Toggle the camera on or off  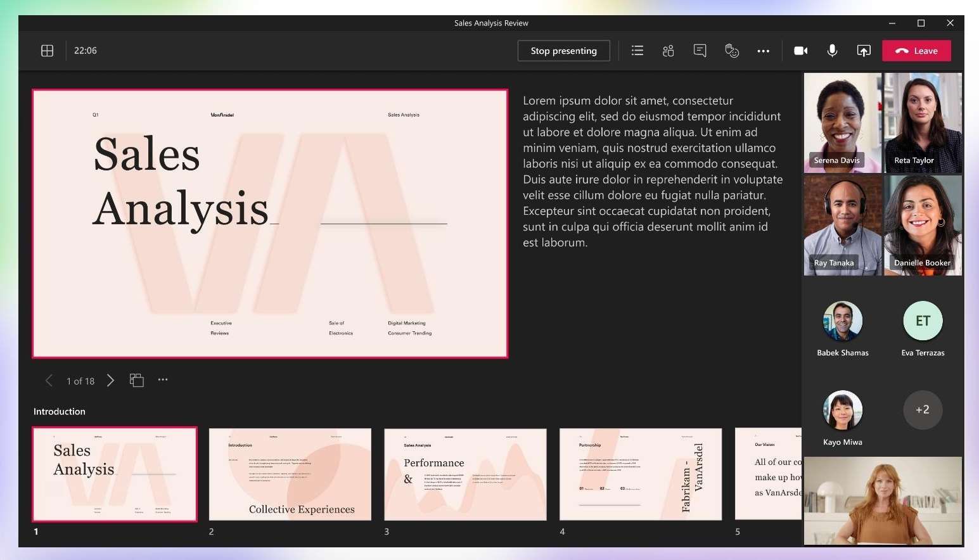[x=801, y=51]
